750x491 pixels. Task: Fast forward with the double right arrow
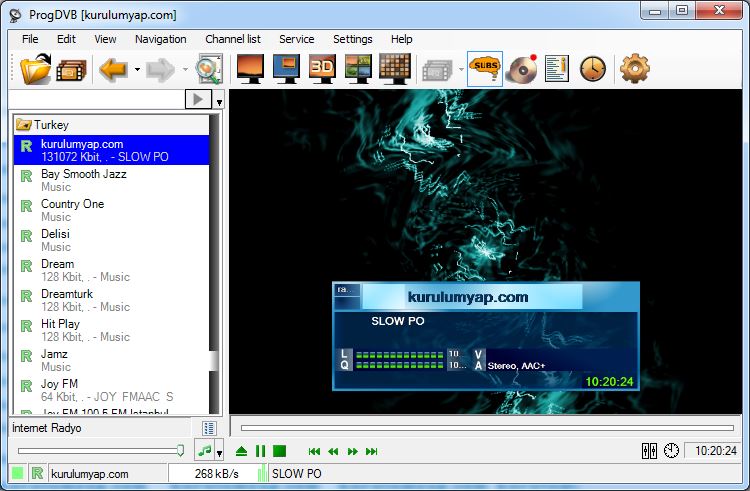point(353,451)
